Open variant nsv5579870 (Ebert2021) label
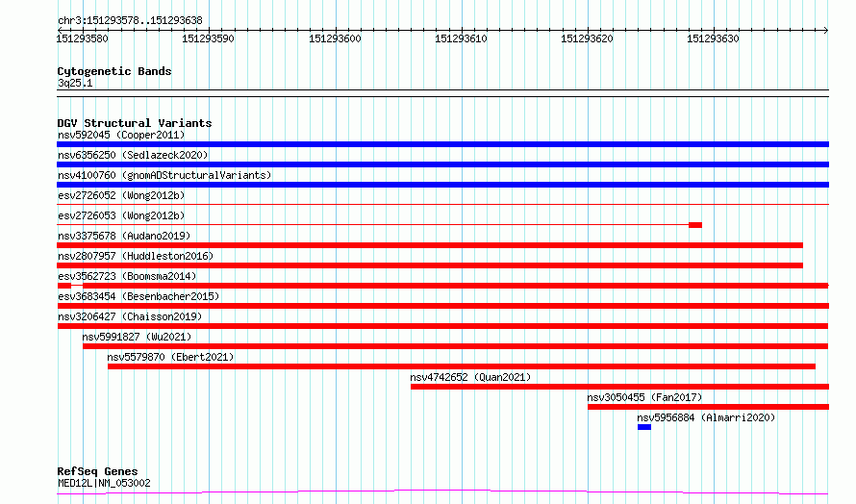Image resolution: width=856 pixels, height=504 pixels. click(x=170, y=357)
